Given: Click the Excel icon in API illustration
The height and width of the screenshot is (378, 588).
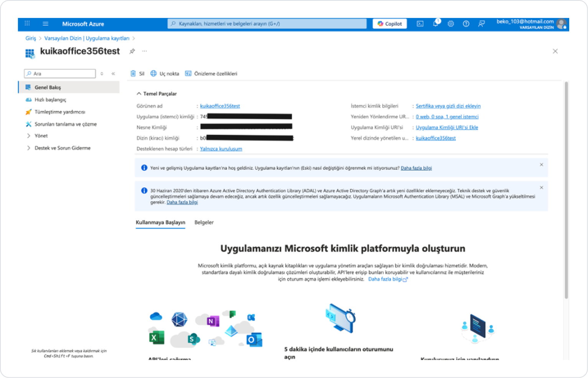Looking at the screenshot, I should coord(156,338).
